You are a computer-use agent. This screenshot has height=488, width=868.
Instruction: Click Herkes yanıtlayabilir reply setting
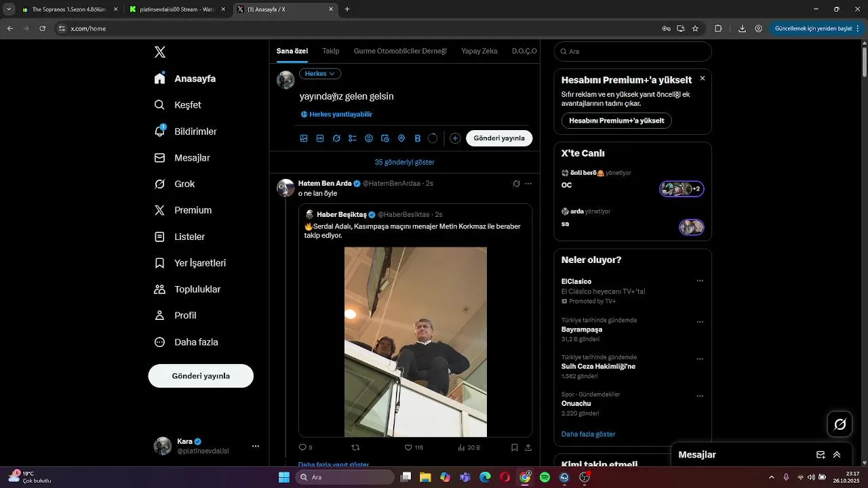[336, 115]
